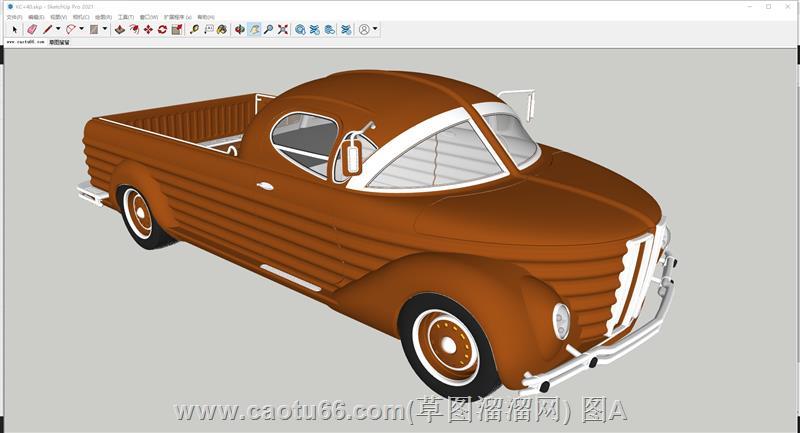Open 3D Warehouse search icon
Viewport: 800px width, 433px height.
(x=301, y=30)
